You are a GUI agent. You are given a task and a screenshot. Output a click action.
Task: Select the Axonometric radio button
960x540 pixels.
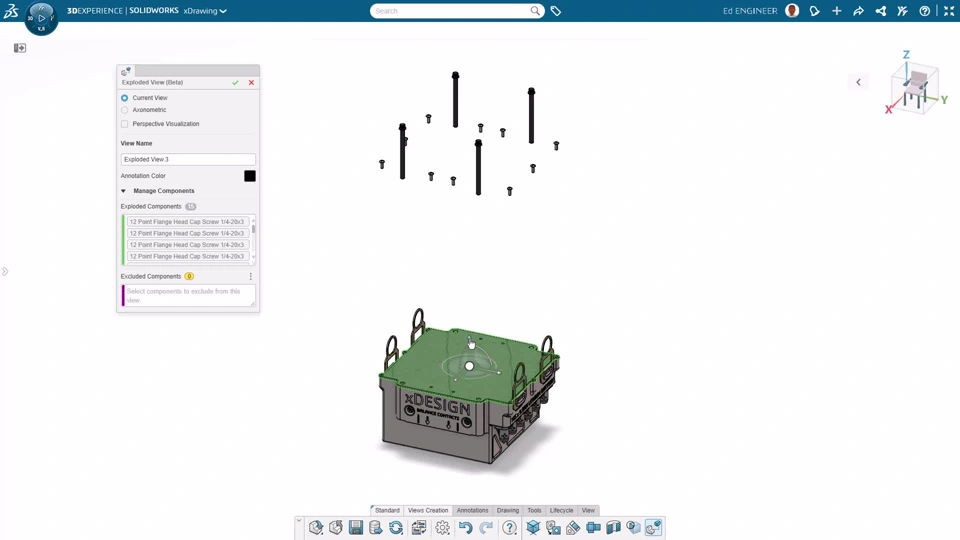pyautogui.click(x=124, y=110)
